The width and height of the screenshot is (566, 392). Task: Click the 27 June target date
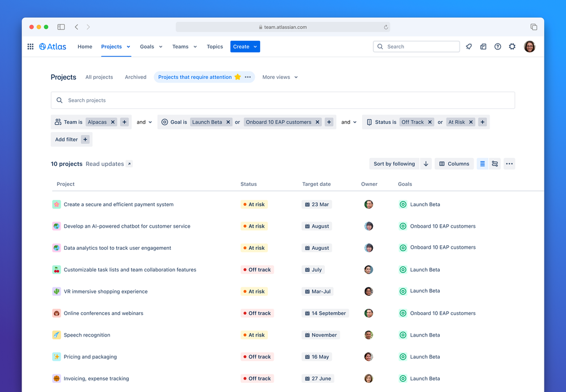point(318,378)
